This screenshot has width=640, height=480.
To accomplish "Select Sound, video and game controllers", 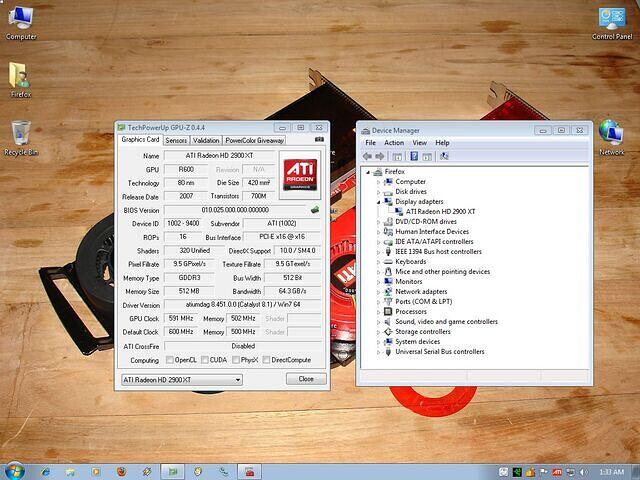I will (x=447, y=322).
